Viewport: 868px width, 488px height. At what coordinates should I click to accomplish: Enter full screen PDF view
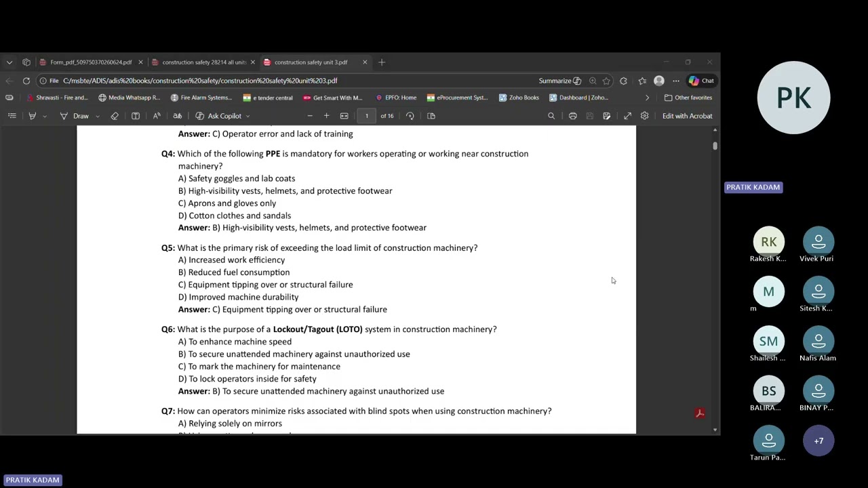(628, 116)
